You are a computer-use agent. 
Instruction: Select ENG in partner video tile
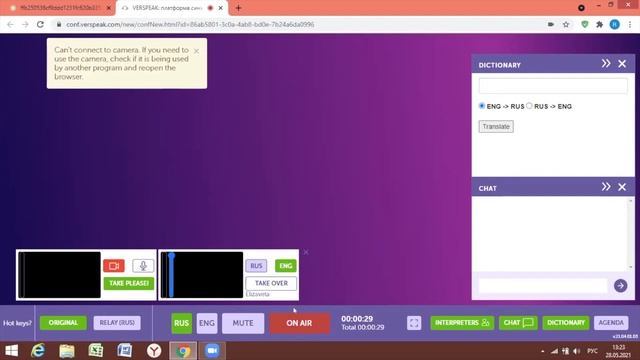pos(286,266)
